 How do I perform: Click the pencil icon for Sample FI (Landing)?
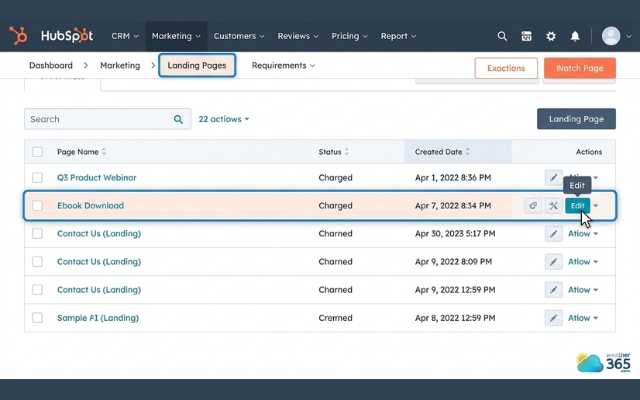coord(553,318)
